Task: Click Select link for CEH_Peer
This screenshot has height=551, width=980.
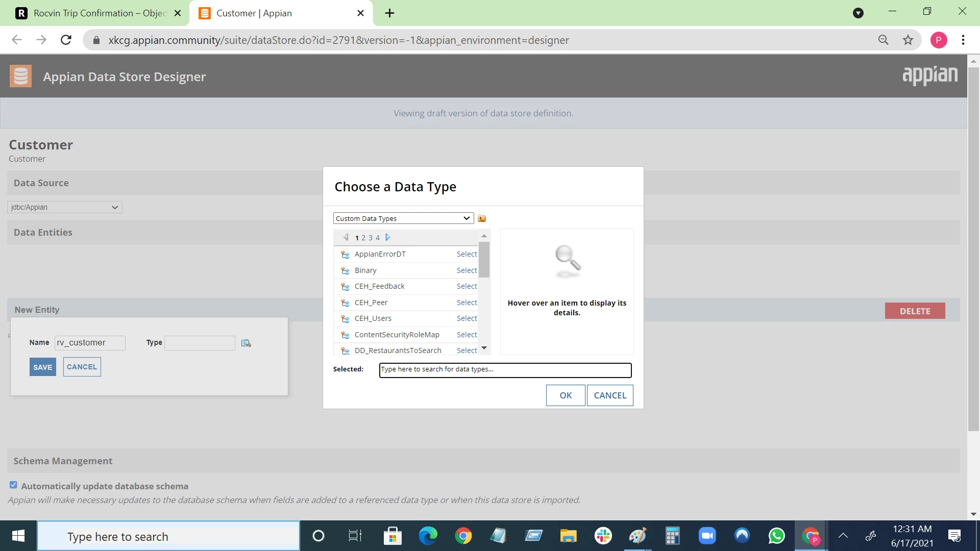Action: click(x=467, y=303)
